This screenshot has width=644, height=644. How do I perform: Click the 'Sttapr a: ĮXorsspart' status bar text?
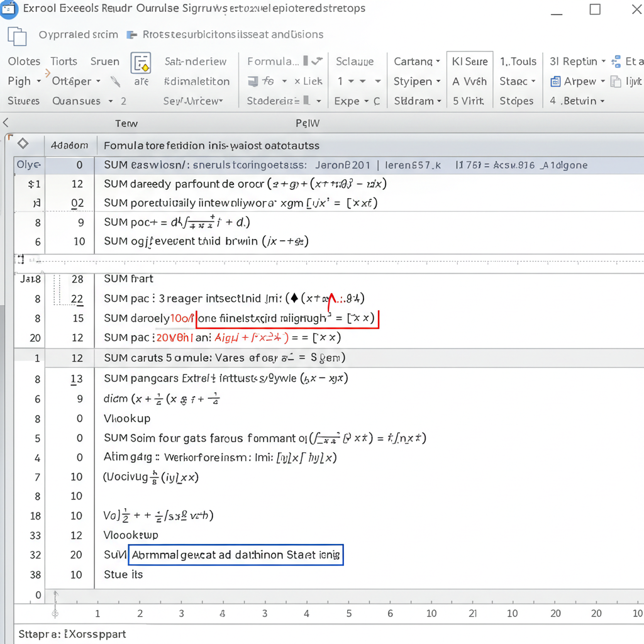point(72,634)
